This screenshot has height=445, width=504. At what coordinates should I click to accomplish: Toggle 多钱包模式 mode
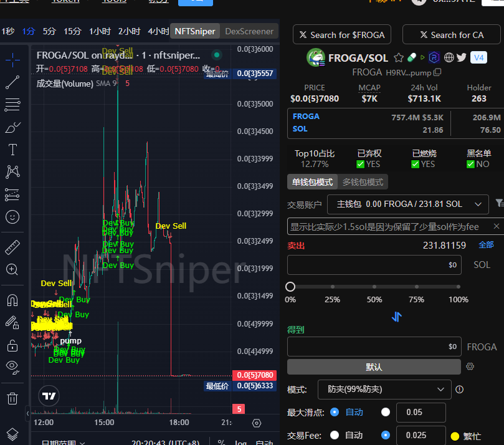click(x=363, y=182)
